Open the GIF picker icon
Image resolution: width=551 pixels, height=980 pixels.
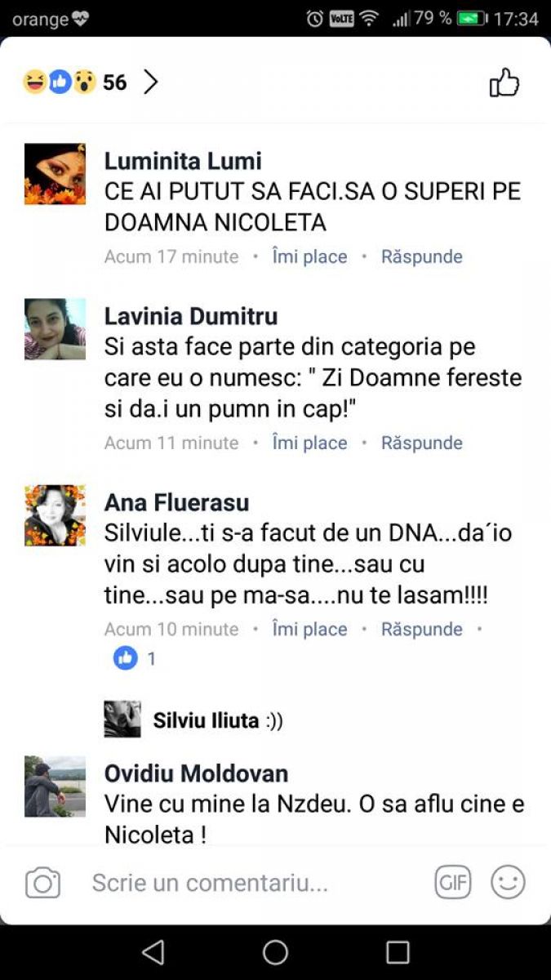click(452, 882)
